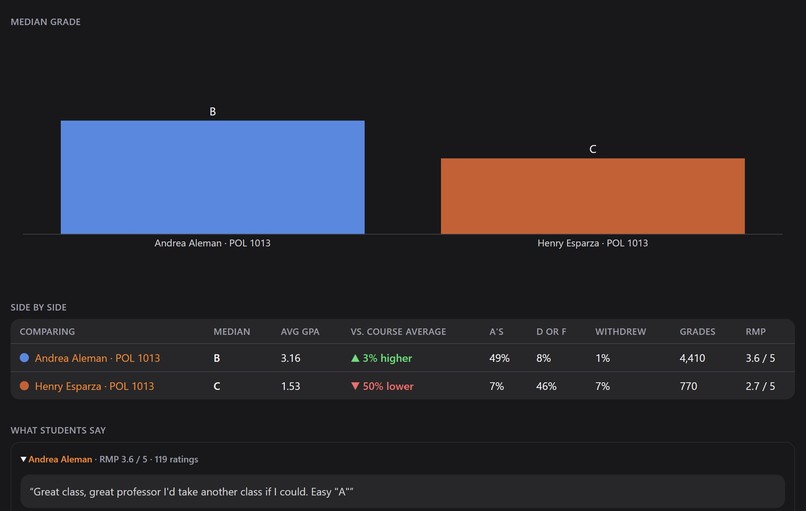This screenshot has height=511, width=806.
Task: Click the '50% lower' text
Action: pos(388,386)
